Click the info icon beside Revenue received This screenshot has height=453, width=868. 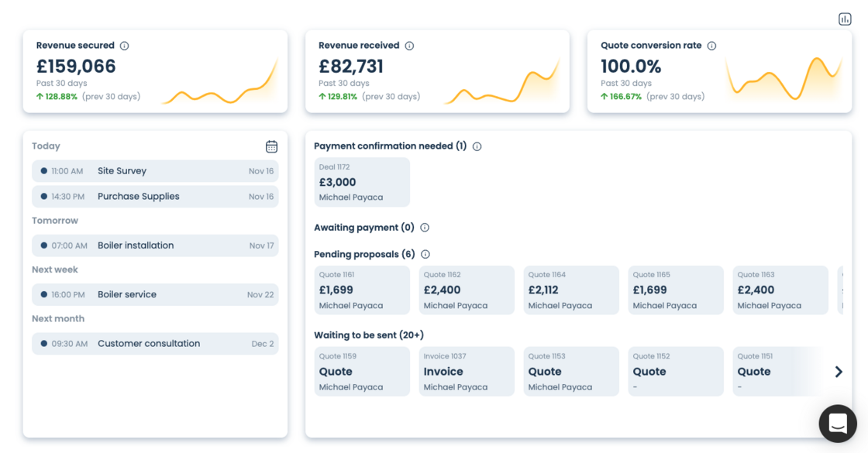tap(409, 46)
